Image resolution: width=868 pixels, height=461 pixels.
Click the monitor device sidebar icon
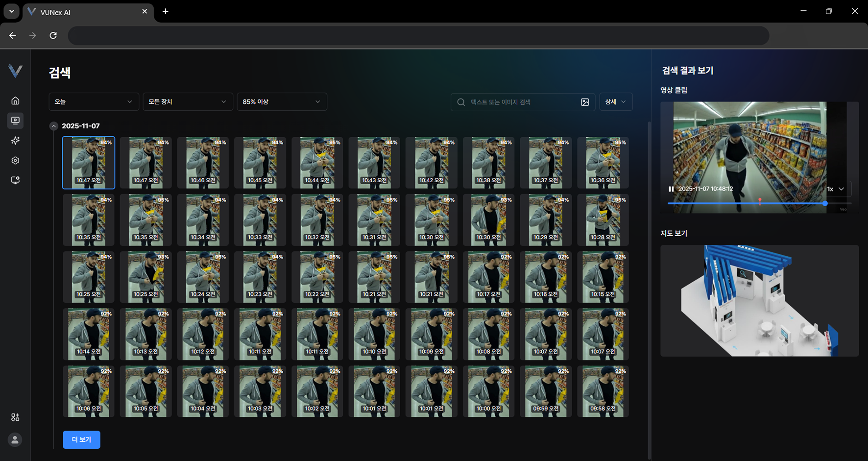[x=15, y=180]
